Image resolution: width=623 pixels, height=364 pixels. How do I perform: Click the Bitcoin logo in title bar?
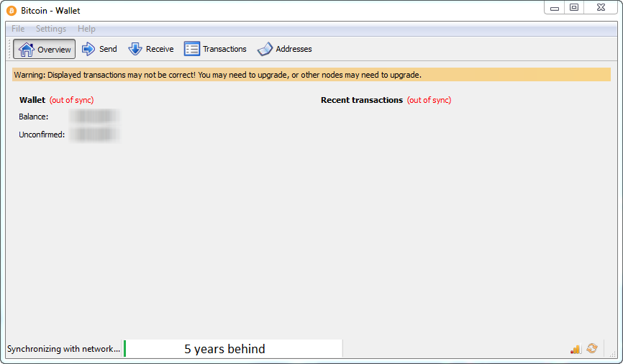tap(12, 11)
